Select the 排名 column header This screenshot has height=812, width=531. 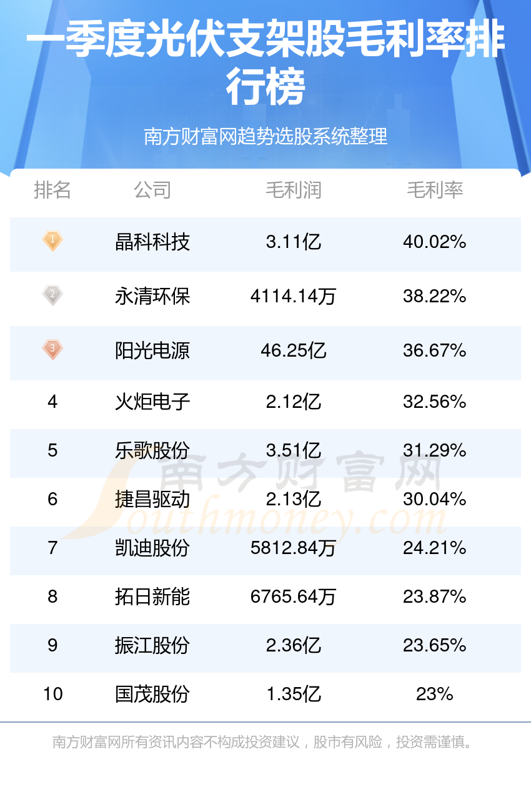coord(52,190)
